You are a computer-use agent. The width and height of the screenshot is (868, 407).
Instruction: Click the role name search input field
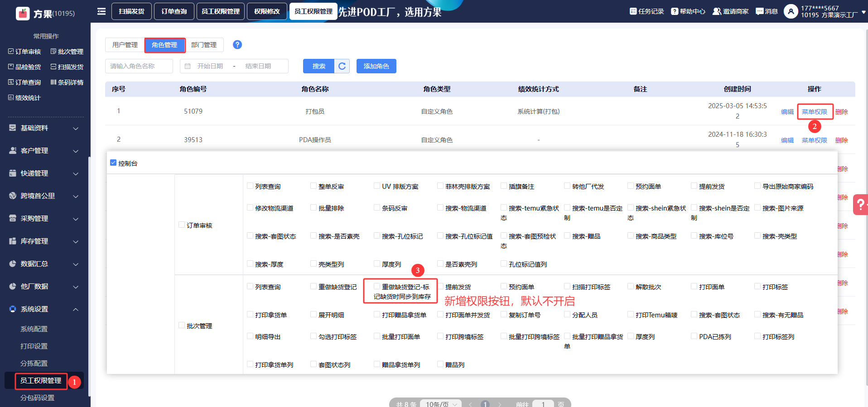139,66
